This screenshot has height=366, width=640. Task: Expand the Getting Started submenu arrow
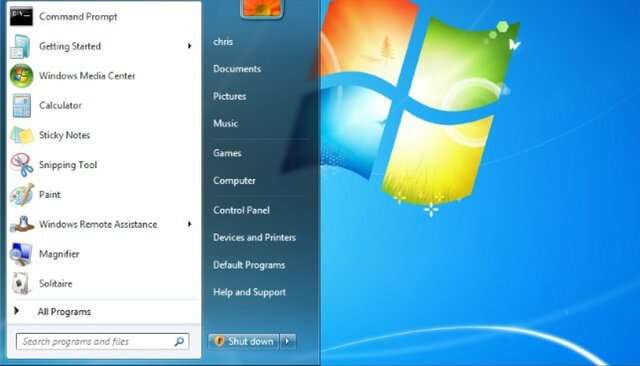(189, 46)
